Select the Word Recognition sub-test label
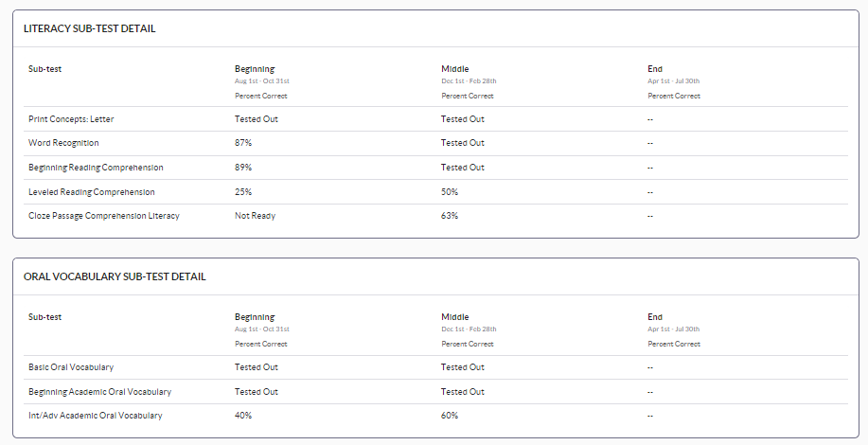 (x=63, y=143)
